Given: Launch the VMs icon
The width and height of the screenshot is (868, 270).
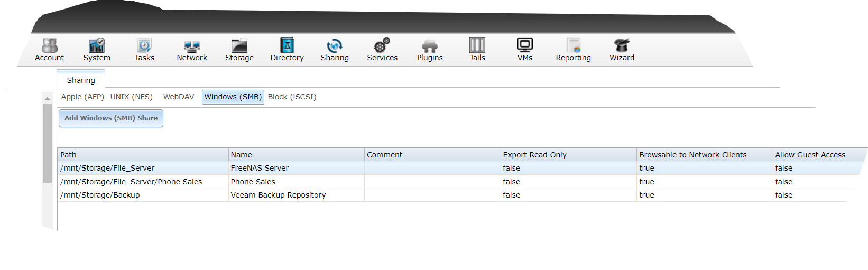Looking at the screenshot, I should (525, 46).
